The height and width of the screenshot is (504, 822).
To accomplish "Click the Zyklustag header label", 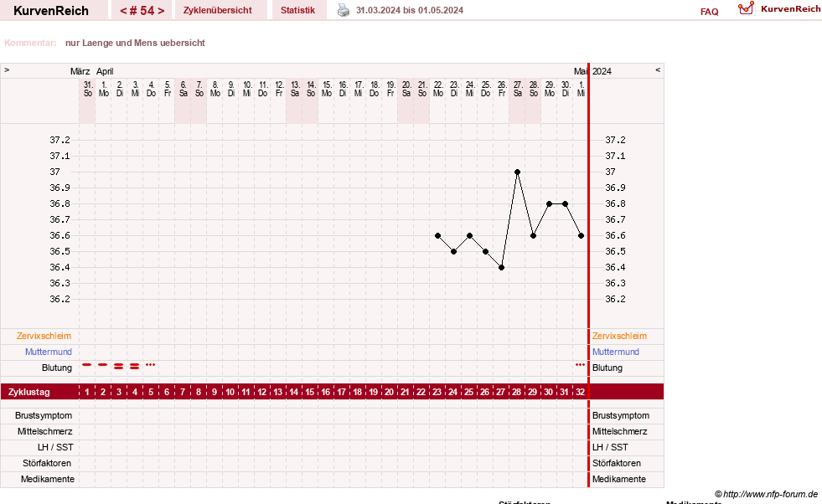I will pyautogui.click(x=28, y=392).
